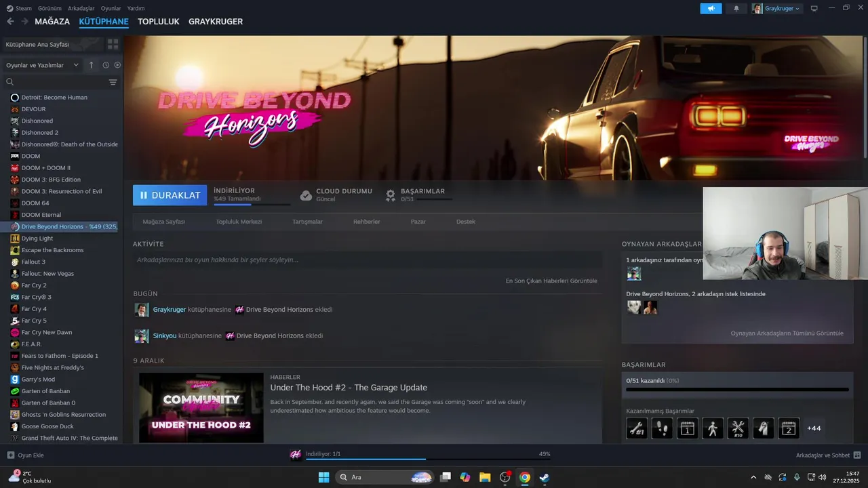Open the Mağaza Sayfası link
This screenshot has width=868, height=488.
coord(163,222)
